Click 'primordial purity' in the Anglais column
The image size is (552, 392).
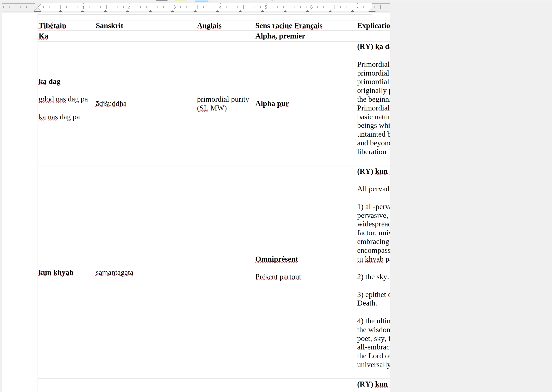[x=223, y=100]
